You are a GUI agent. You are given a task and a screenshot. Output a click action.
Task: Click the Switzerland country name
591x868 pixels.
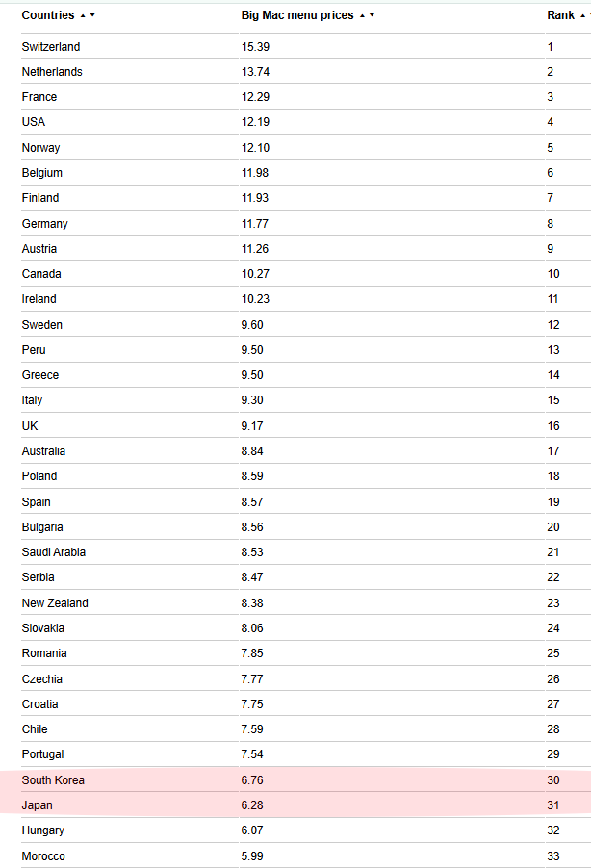point(51,47)
